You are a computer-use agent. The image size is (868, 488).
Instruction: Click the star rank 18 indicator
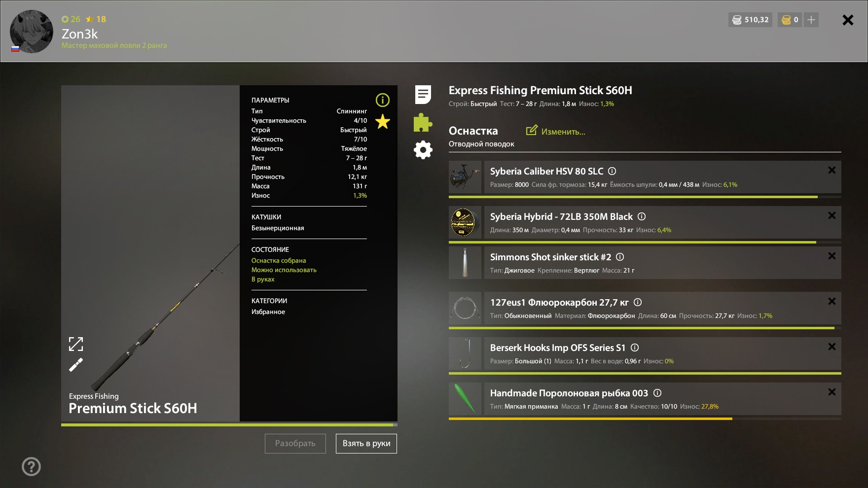click(x=96, y=19)
